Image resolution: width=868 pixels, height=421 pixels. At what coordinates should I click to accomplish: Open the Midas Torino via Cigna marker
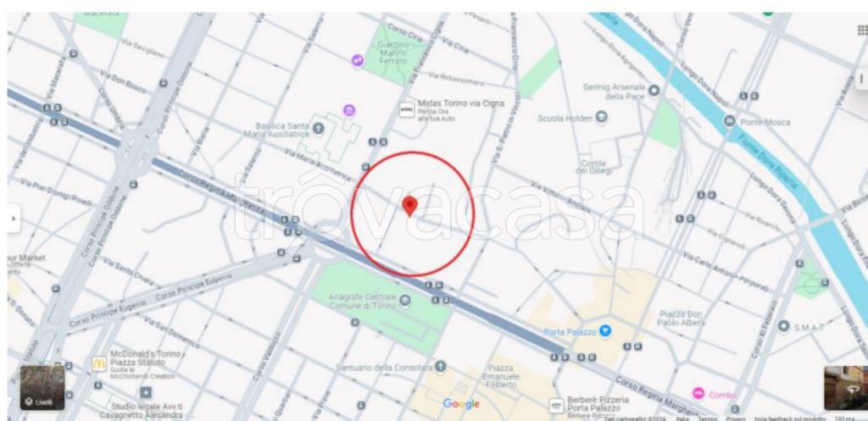407,109
